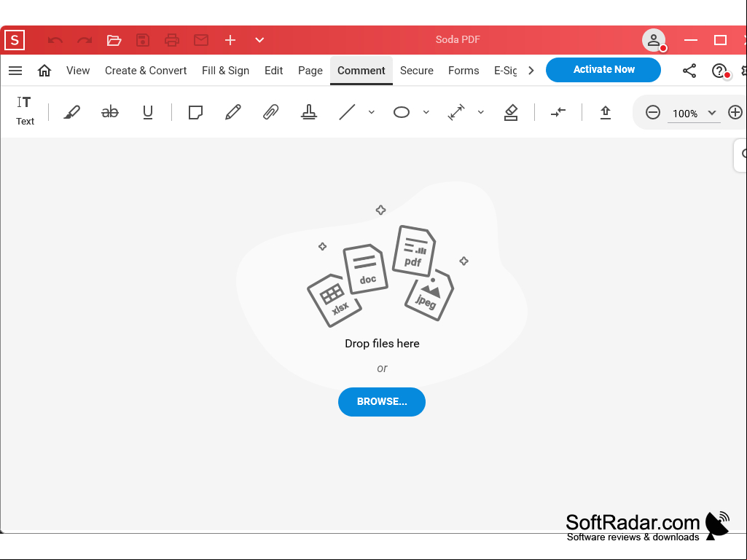The height and width of the screenshot is (560, 747).
Task: Open the Page tab
Action: [x=310, y=71]
